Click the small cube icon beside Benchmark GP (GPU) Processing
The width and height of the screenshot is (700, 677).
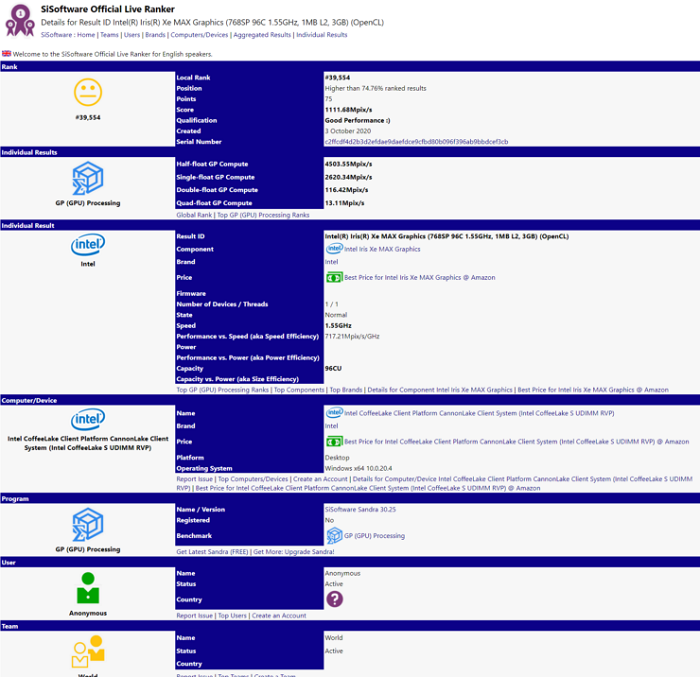point(334,535)
